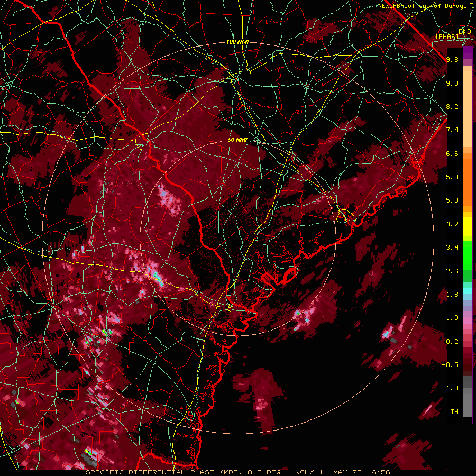Click the purple swatch atop the color scale
This screenshot has height=476, width=476.
point(467,53)
